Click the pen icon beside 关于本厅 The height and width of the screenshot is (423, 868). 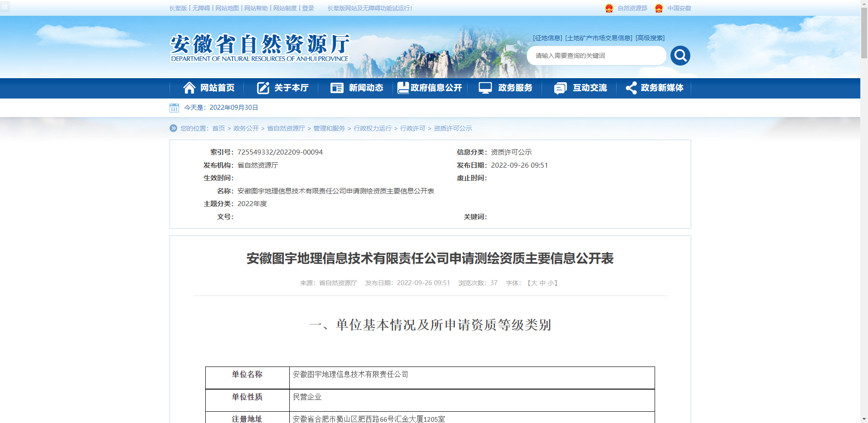coord(263,88)
